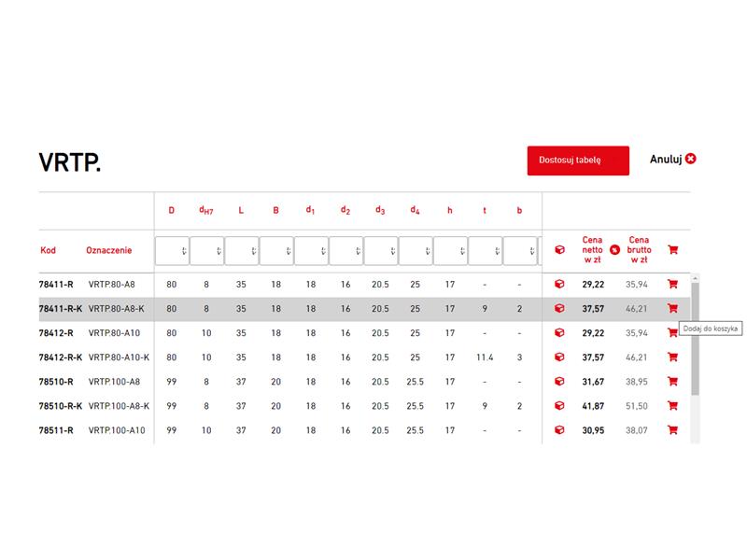Add 78510-R to the cart

point(672,382)
